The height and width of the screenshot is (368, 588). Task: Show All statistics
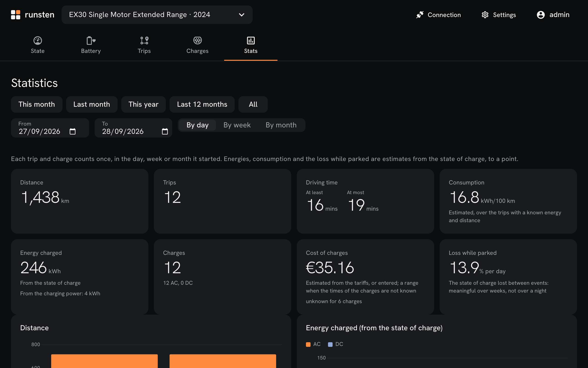[x=253, y=104]
